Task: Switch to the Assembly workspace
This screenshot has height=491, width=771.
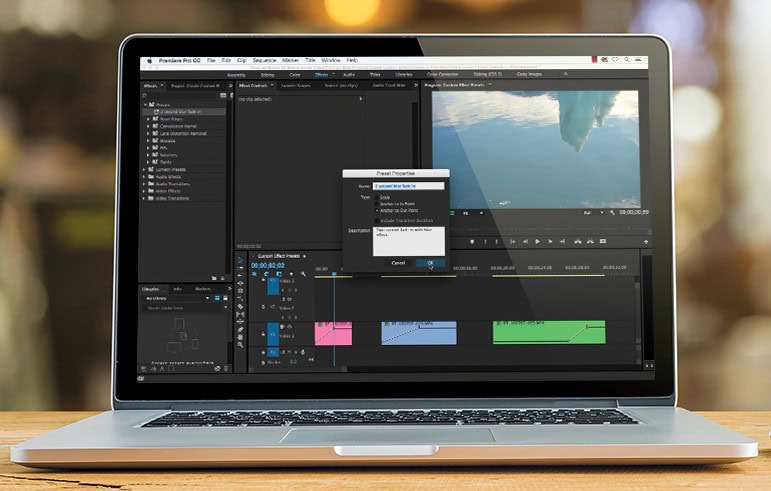Action: click(x=236, y=75)
